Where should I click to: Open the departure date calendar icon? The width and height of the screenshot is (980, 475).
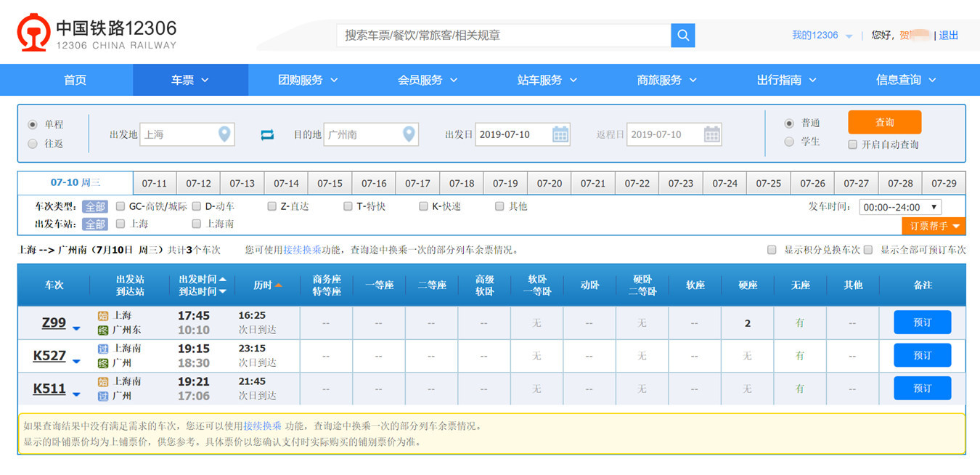tap(560, 134)
